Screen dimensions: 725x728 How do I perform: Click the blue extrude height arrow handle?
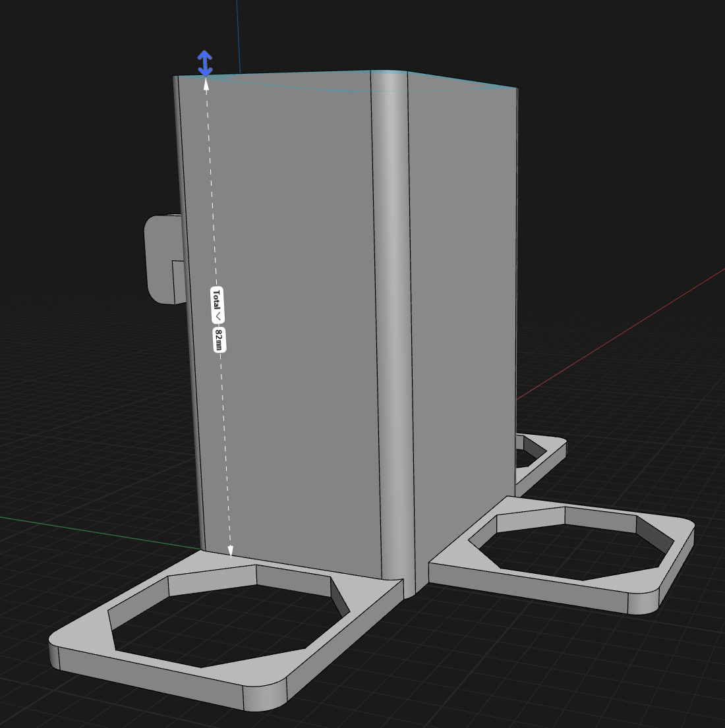click(x=205, y=63)
